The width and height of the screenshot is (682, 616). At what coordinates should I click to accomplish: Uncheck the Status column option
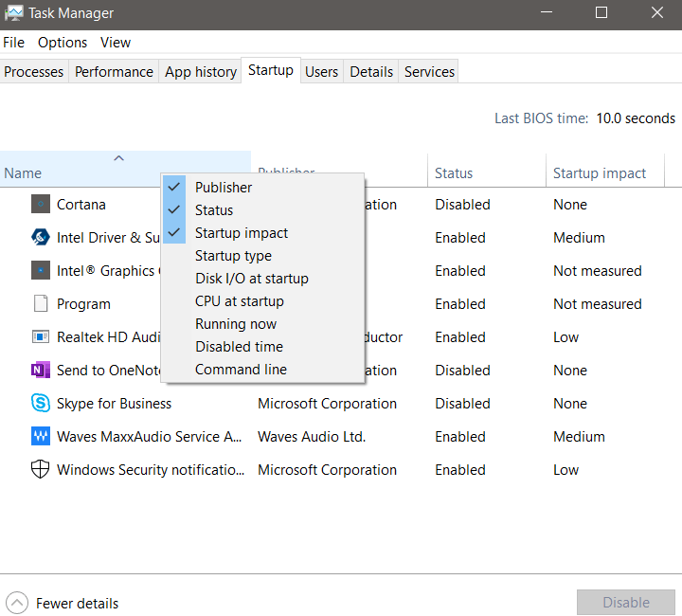point(262,209)
